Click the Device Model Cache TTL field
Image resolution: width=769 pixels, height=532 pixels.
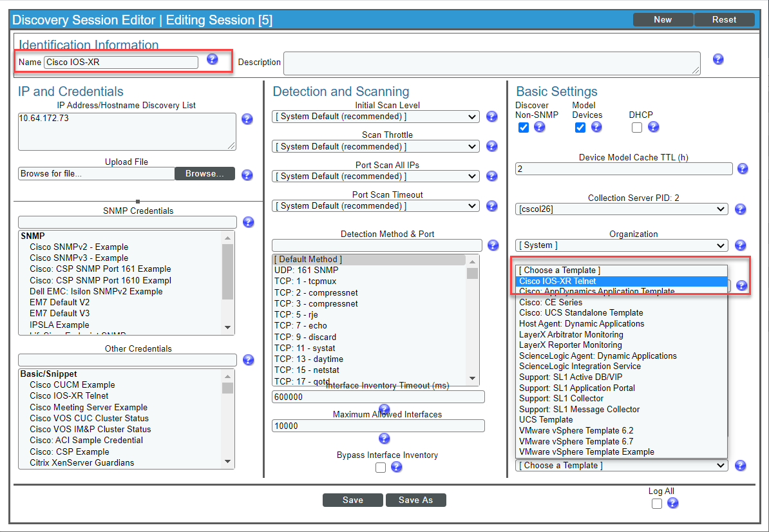pos(624,169)
